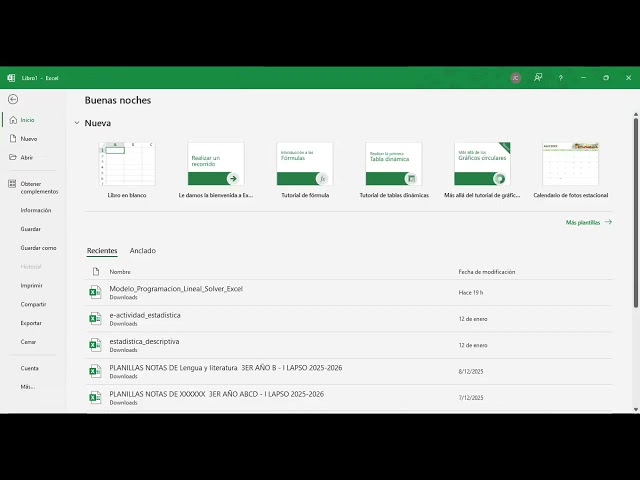Open Información in the sidebar

(36, 210)
